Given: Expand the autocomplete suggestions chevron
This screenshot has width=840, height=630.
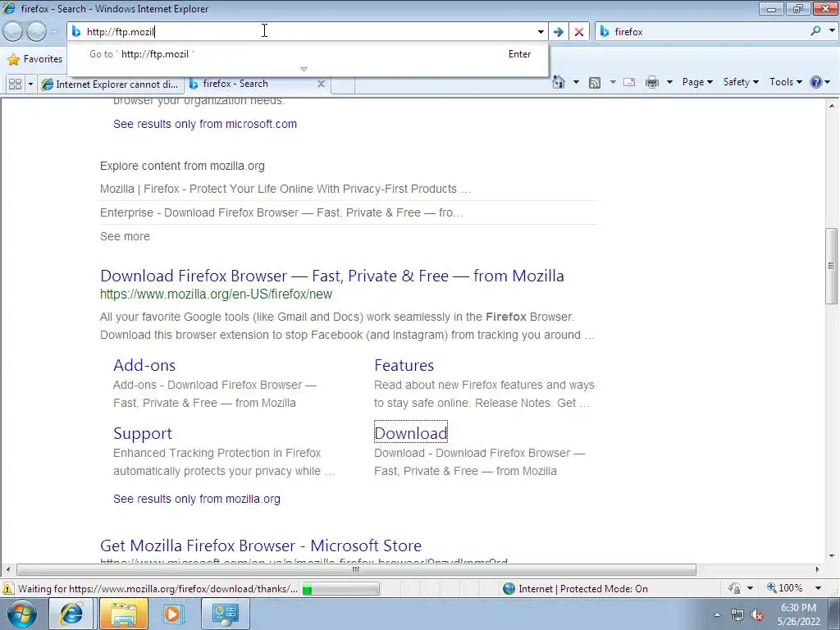Looking at the screenshot, I should [304, 69].
